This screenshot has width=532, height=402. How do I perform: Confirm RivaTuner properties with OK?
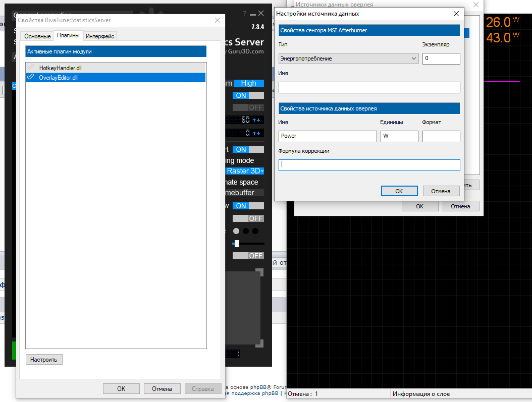121,389
